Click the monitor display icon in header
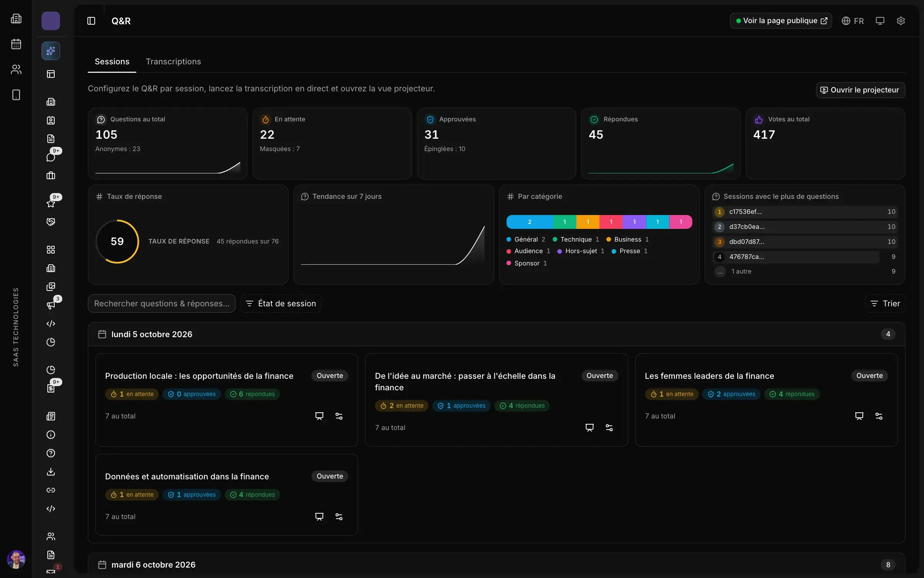924x578 pixels. (x=880, y=21)
